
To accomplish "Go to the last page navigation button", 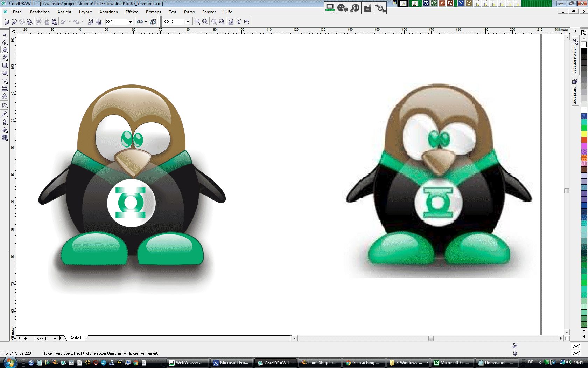I will pyautogui.click(x=61, y=338).
